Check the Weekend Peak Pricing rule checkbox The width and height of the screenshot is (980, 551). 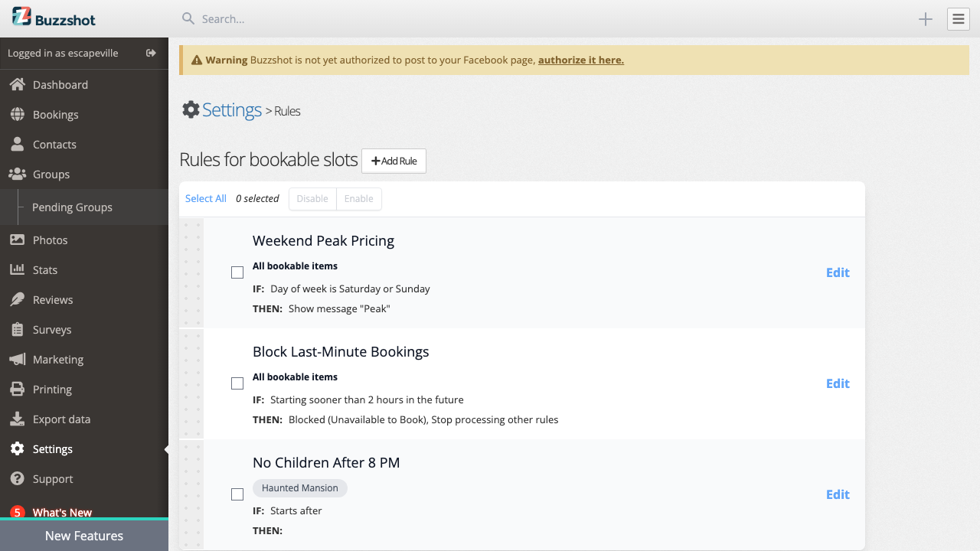237,272
